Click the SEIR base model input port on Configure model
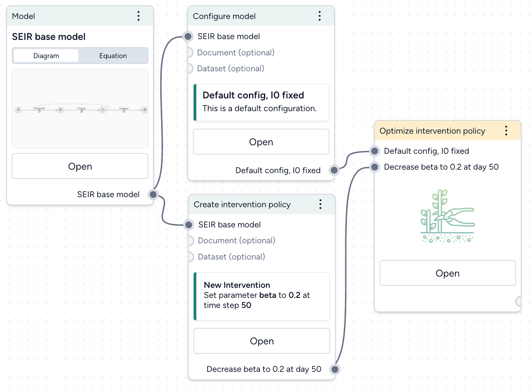Screen dimensions: 532x392 [189, 36]
